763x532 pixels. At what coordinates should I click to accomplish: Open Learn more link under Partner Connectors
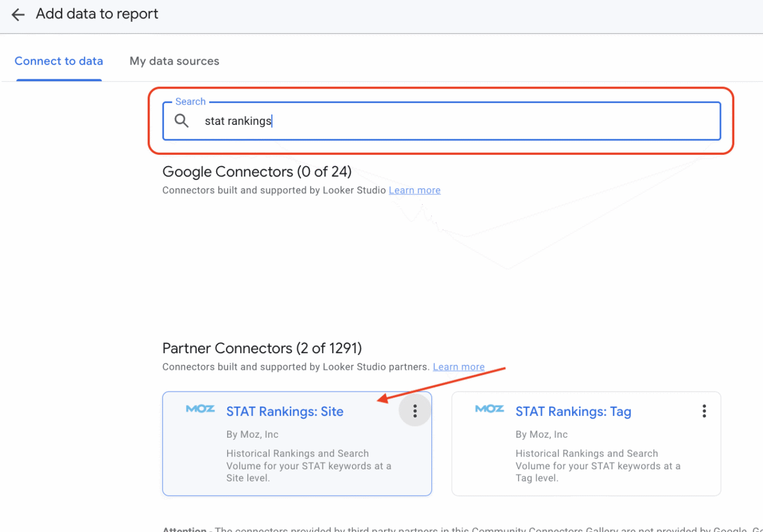tap(458, 367)
